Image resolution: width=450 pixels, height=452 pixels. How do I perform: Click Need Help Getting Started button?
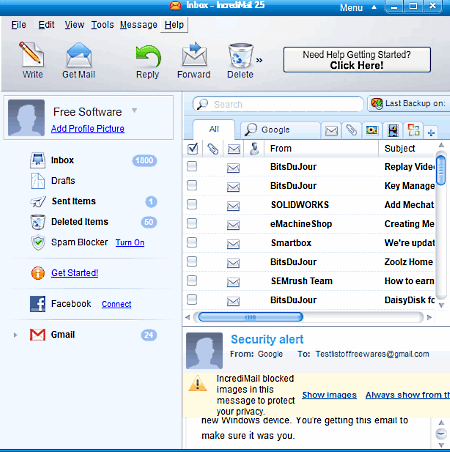[x=357, y=60]
